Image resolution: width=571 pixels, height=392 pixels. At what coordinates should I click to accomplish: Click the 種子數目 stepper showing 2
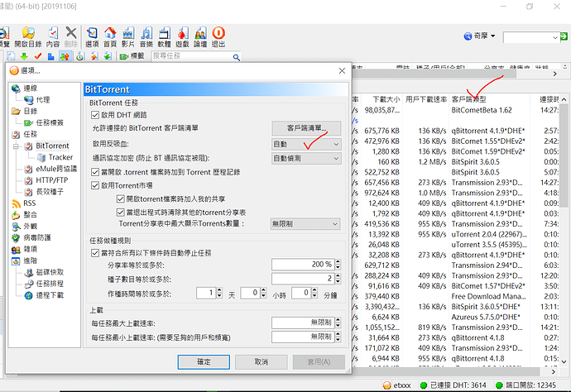point(338,279)
